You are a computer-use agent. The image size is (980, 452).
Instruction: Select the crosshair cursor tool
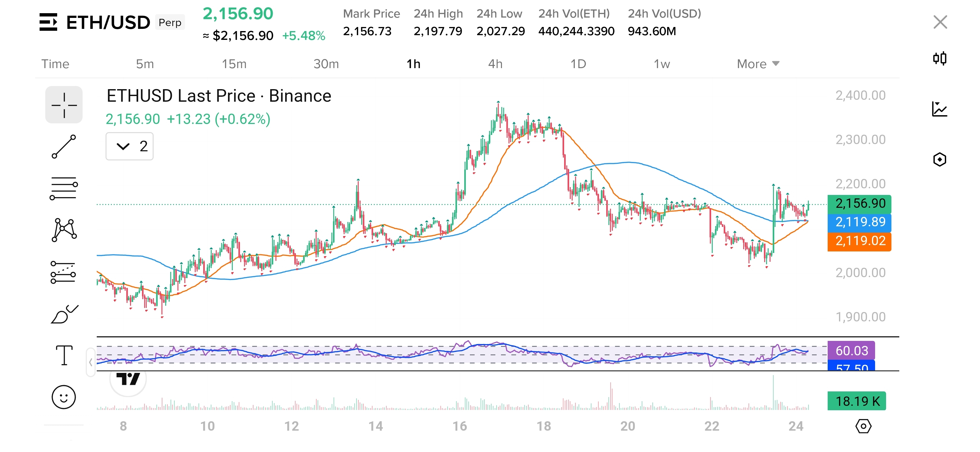64,105
